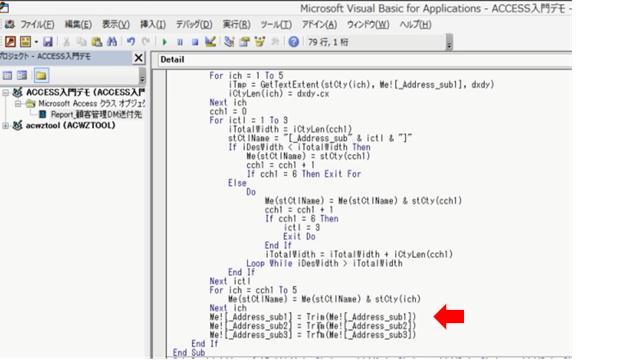Open the デバッグ(D) menu

tap(194, 24)
